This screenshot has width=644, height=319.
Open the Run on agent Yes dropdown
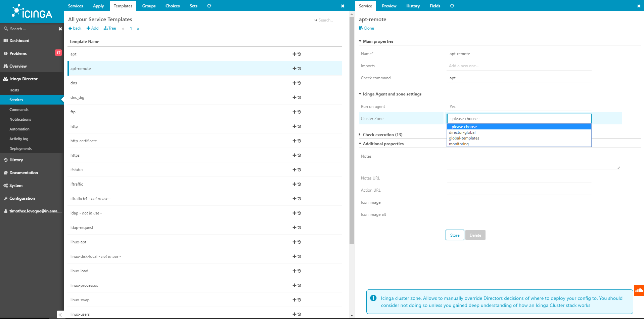pos(519,107)
